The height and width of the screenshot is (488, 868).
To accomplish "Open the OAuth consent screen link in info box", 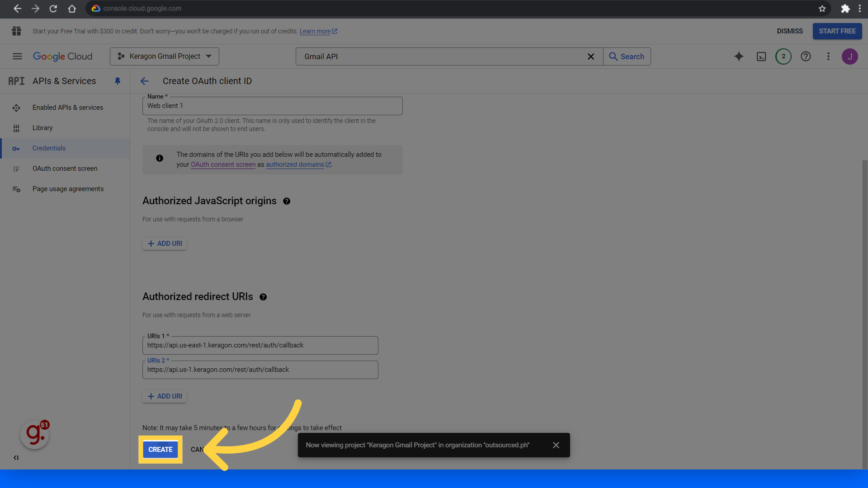I will pyautogui.click(x=223, y=164).
